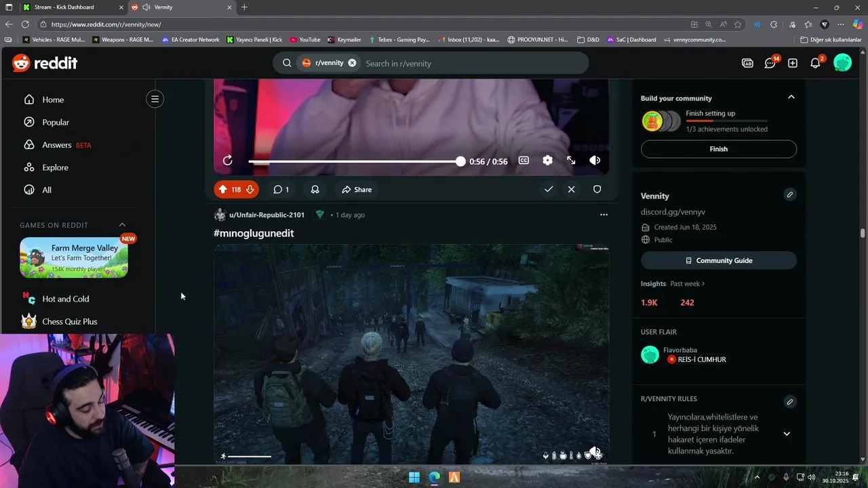This screenshot has width=868, height=488.
Task: Open chat with 14 unread messages
Action: [x=770, y=63]
